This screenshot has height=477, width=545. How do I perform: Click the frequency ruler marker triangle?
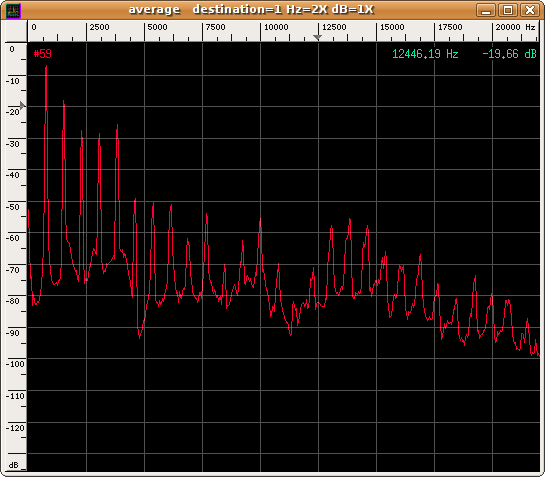[x=317, y=37]
